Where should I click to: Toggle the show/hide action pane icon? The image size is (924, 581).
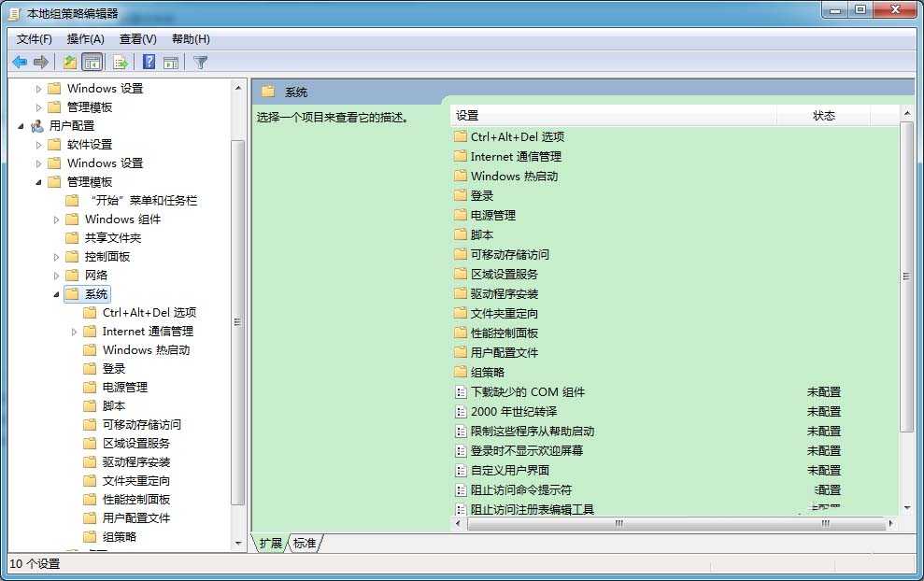[x=172, y=62]
